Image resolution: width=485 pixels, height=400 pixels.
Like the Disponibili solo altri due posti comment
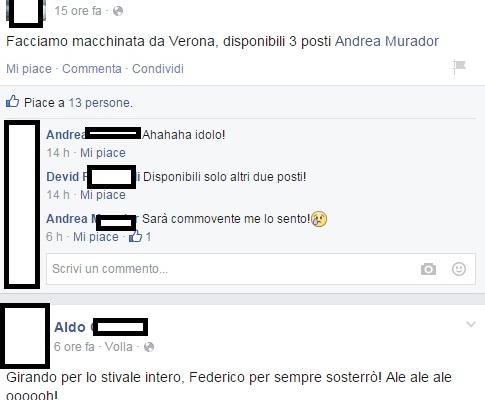click(103, 195)
